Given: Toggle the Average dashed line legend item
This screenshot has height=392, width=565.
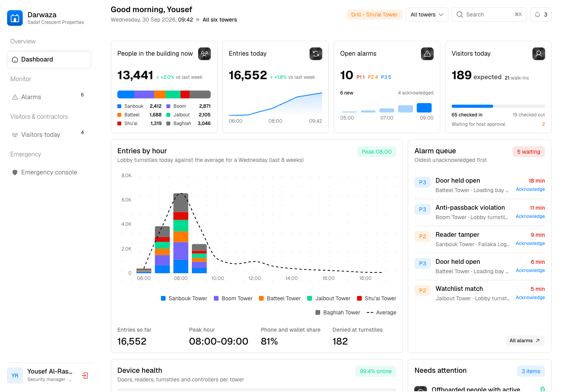Looking at the screenshot, I should [x=381, y=312].
